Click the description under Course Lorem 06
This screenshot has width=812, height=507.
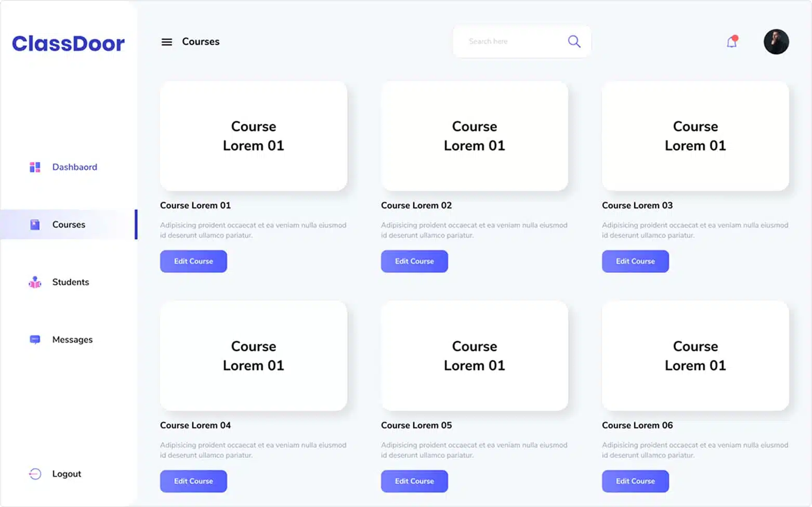[x=695, y=450]
